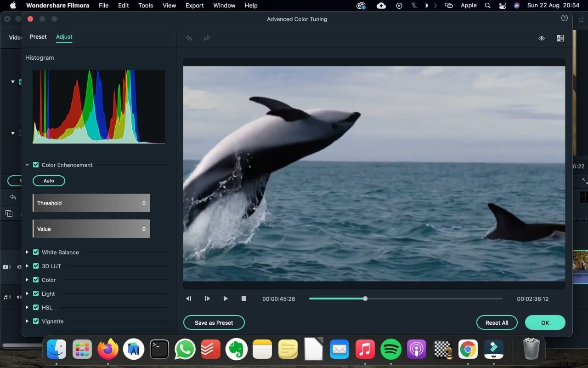
Task: Start video playback with the play button
Action: pyautogui.click(x=226, y=299)
